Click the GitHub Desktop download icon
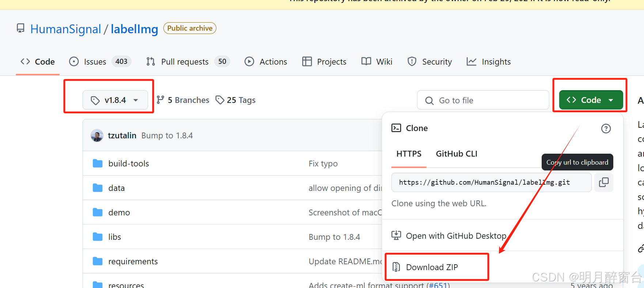This screenshot has width=644, height=288. coord(396,235)
